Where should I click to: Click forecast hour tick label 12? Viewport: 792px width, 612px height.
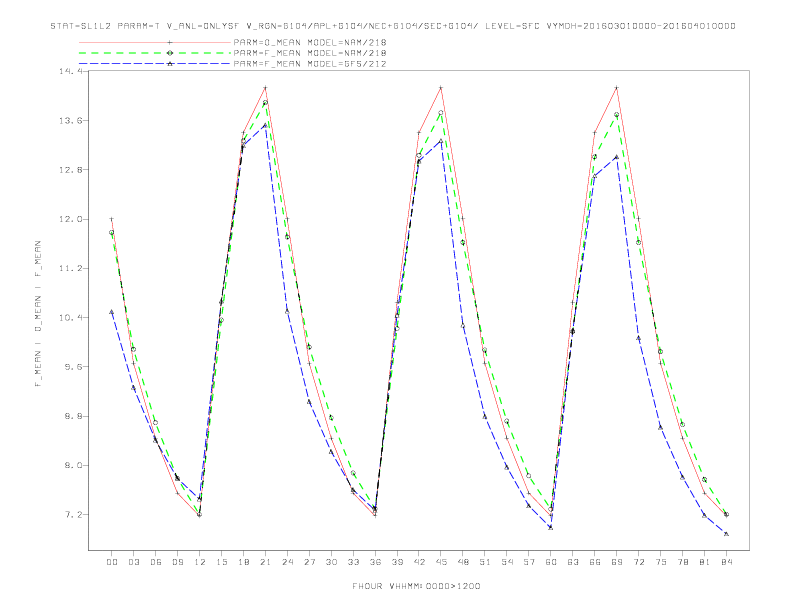pyautogui.click(x=200, y=562)
